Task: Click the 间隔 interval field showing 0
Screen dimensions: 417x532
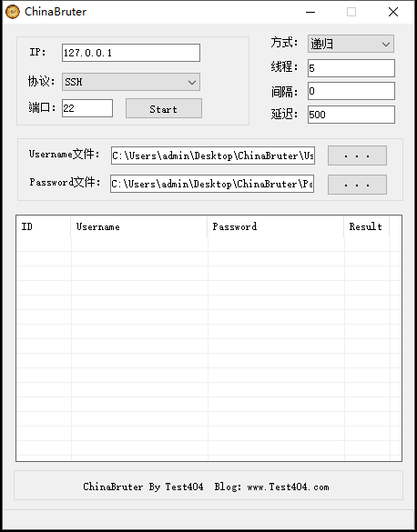Action: pyautogui.click(x=351, y=91)
